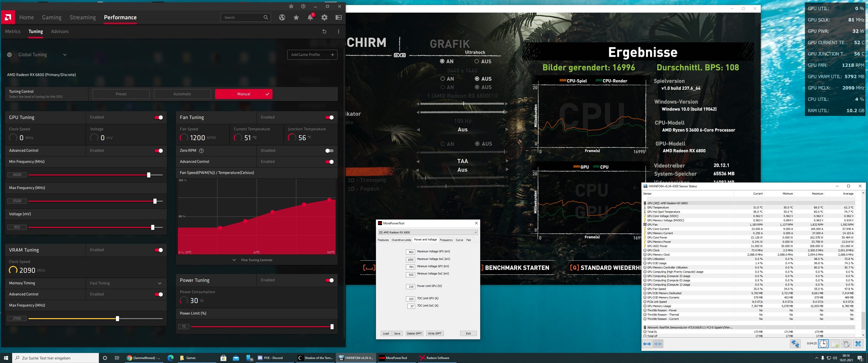Toggle GPU Tuning Advanced Control switch

click(159, 151)
